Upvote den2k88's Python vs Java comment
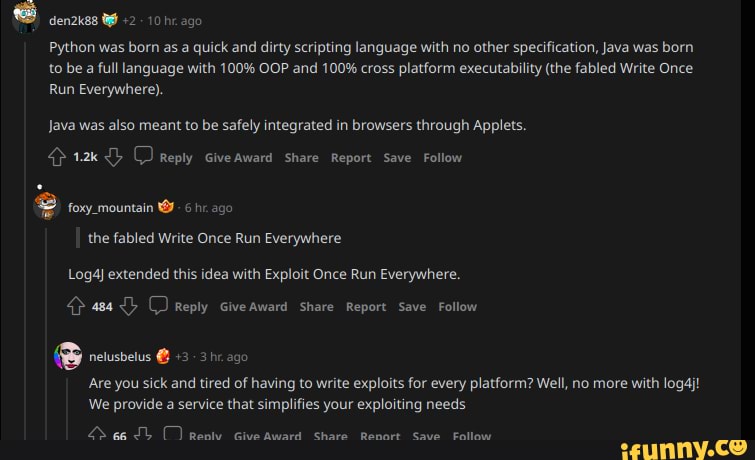The width and height of the screenshot is (755, 460). (x=57, y=157)
